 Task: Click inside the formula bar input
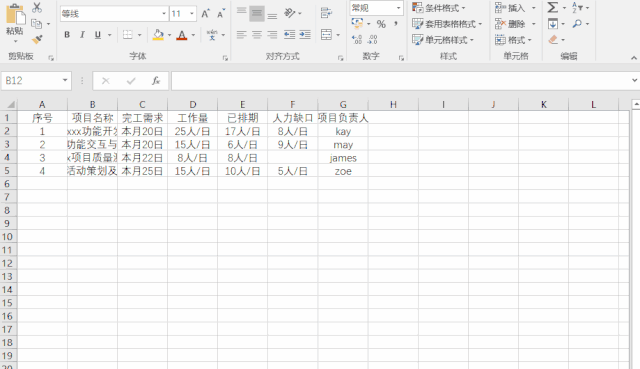[x=400, y=81]
